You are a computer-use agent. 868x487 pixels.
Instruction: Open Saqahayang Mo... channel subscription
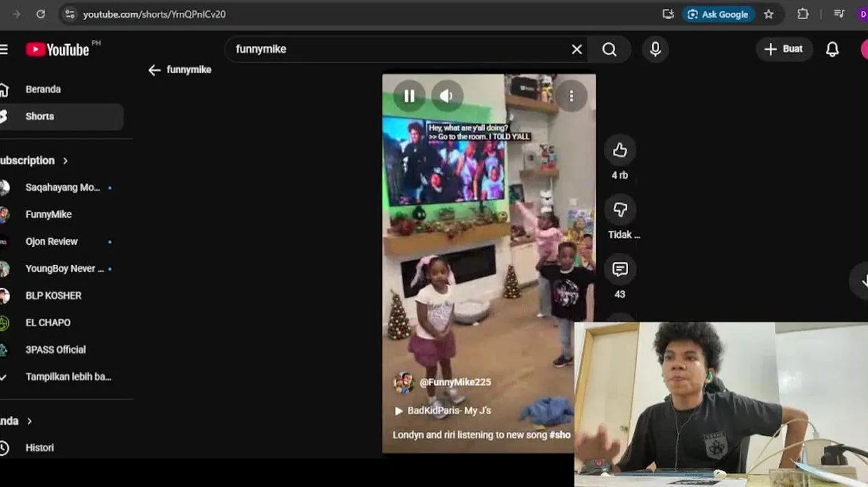click(x=62, y=187)
